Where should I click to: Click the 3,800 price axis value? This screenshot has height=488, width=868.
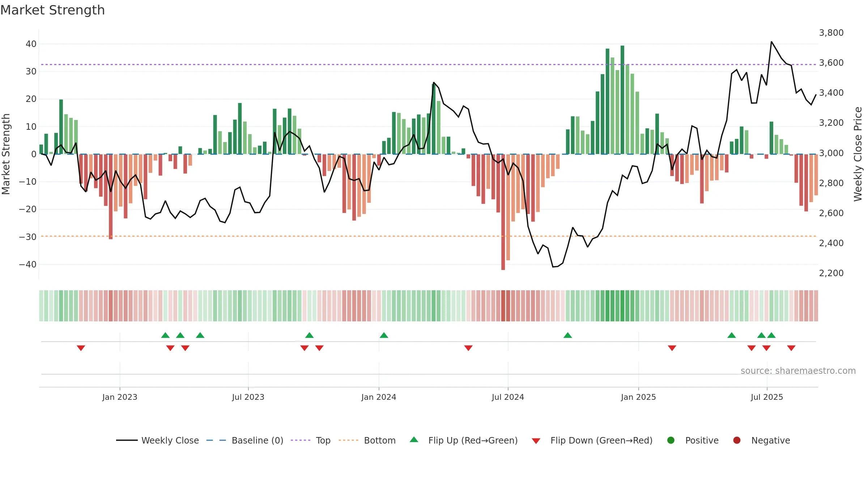click(831, 33)
